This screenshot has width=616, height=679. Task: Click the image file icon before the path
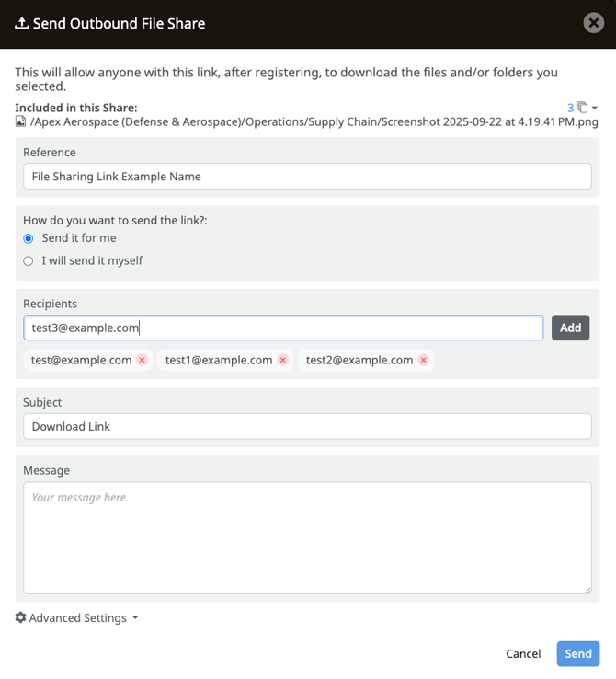click(20, 121)
